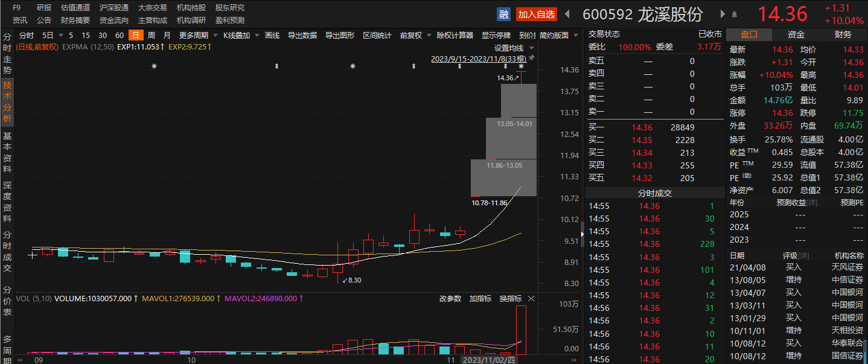Expand the 设置均线 dropdown
Viewport: 868px width, 364px height.
(x=513, y=48)
